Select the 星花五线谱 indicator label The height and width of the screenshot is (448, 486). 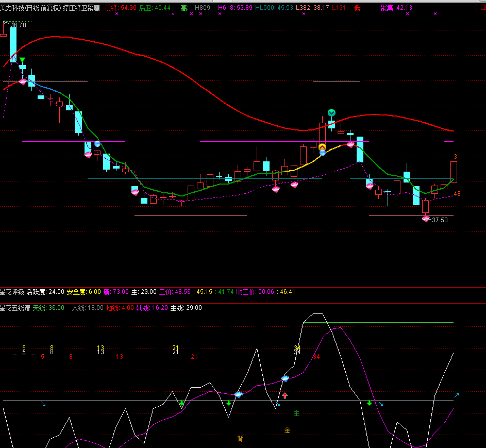click(15, 308)
